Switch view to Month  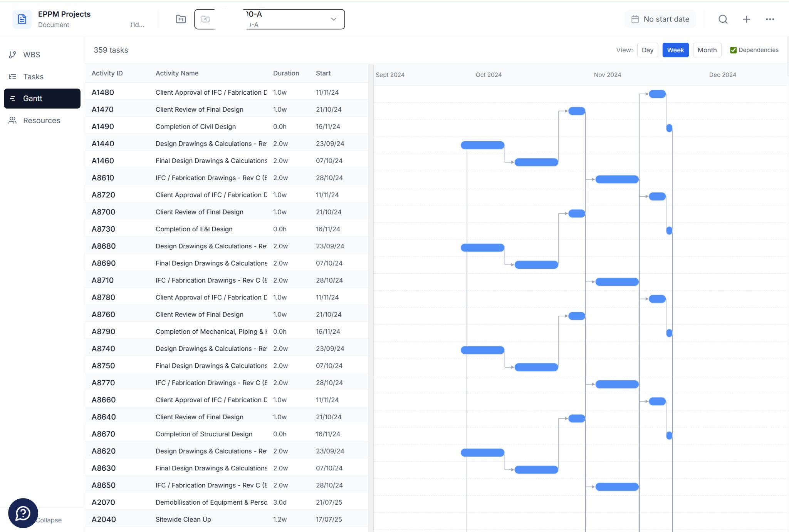click(707, 50)
